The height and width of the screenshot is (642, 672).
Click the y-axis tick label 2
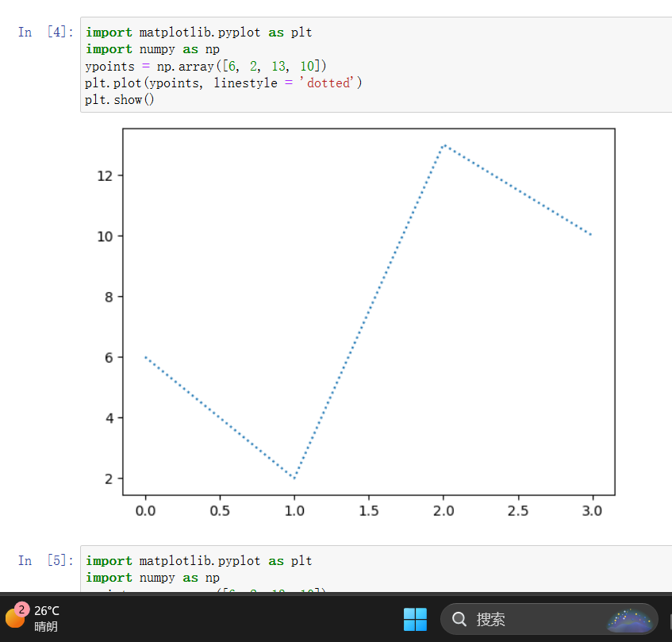coord(109,479)
